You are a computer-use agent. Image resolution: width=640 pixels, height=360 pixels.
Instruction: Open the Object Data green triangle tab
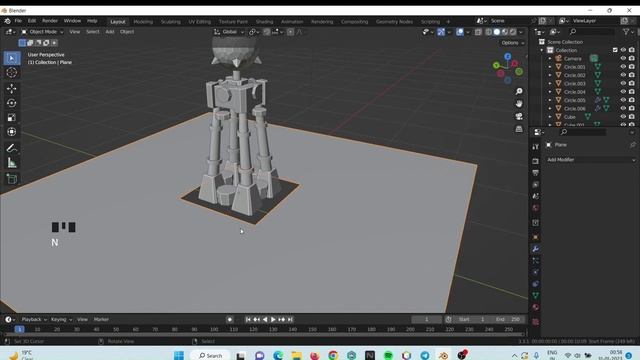point(536,295)
